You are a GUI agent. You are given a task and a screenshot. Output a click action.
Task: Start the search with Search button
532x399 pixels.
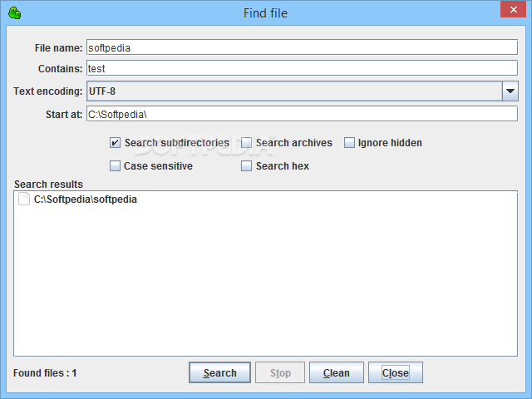[219, 372]
